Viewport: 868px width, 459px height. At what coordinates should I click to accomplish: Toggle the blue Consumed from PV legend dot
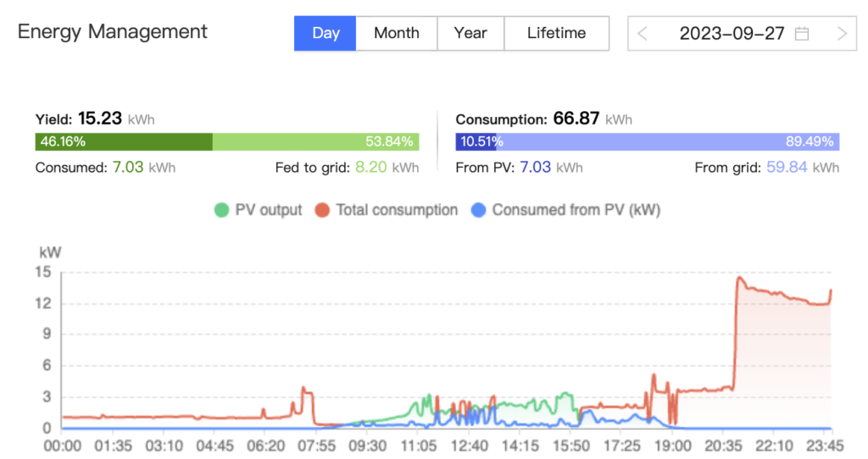[x=478, y=210]
